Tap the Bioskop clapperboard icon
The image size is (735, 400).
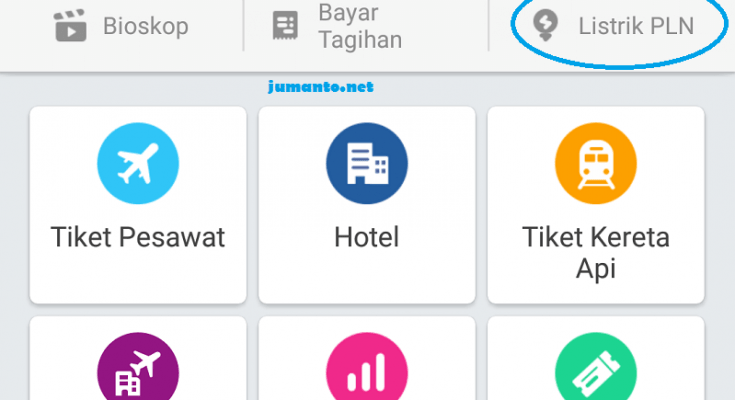tap(70, 25)
